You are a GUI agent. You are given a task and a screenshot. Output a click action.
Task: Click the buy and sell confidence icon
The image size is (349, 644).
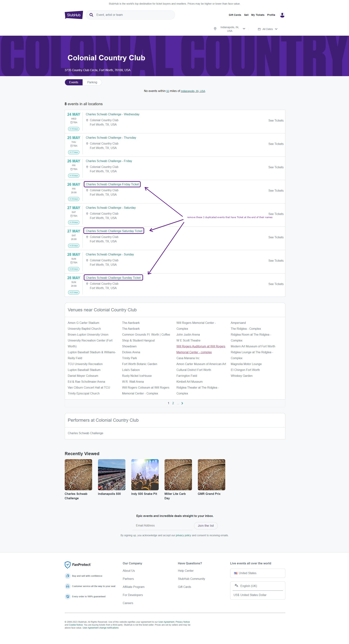pyautogui.click(x=67, y=576)
